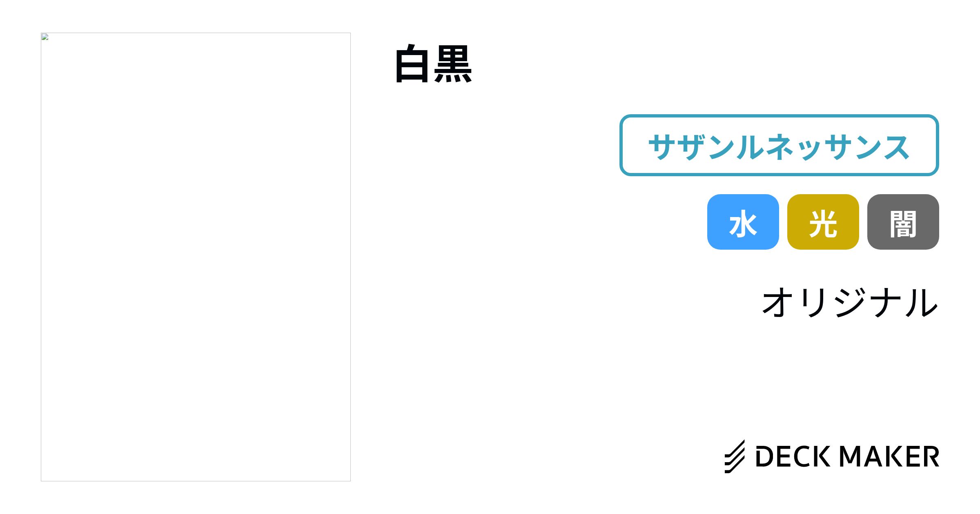The image size is (980, 514).
Task: Click the DECK MAKER wordmark text
Action: [x=847, y=456]
